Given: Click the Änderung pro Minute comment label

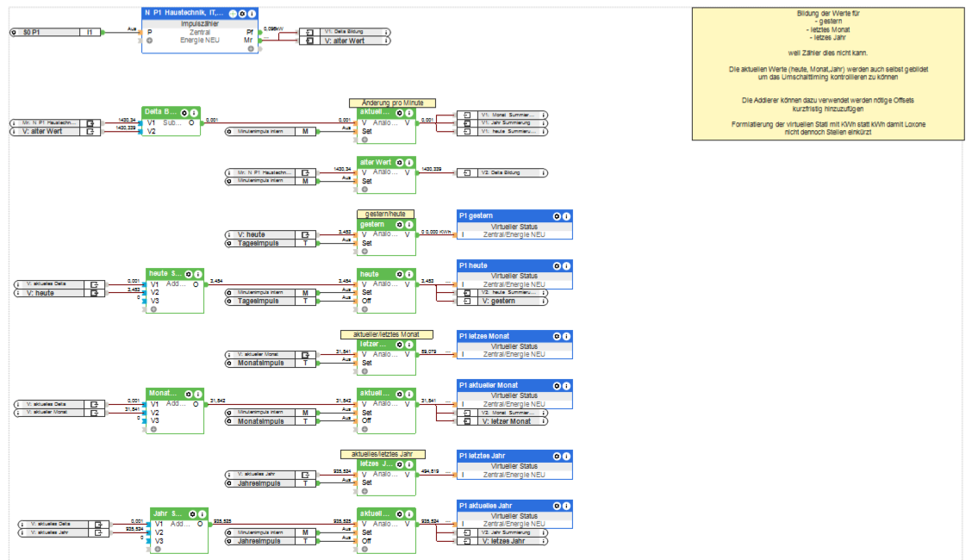Looking at the screenshot, I should tap(392, 103).
